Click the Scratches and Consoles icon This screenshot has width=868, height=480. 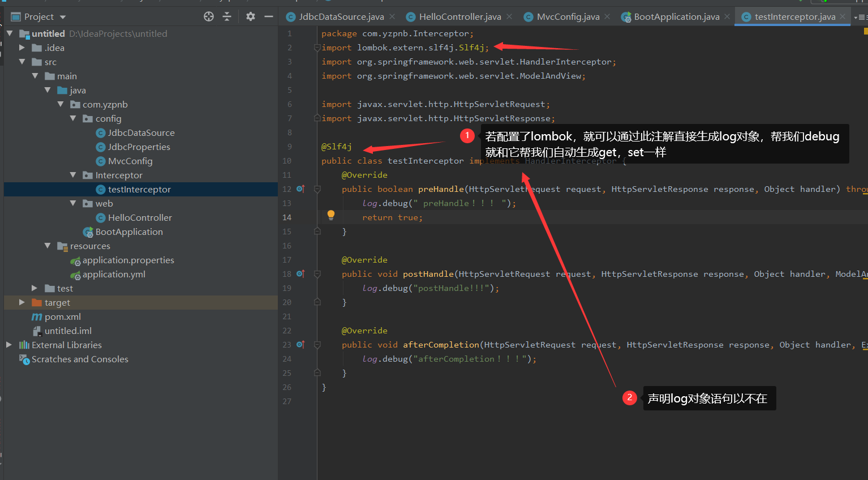(24, 359)
